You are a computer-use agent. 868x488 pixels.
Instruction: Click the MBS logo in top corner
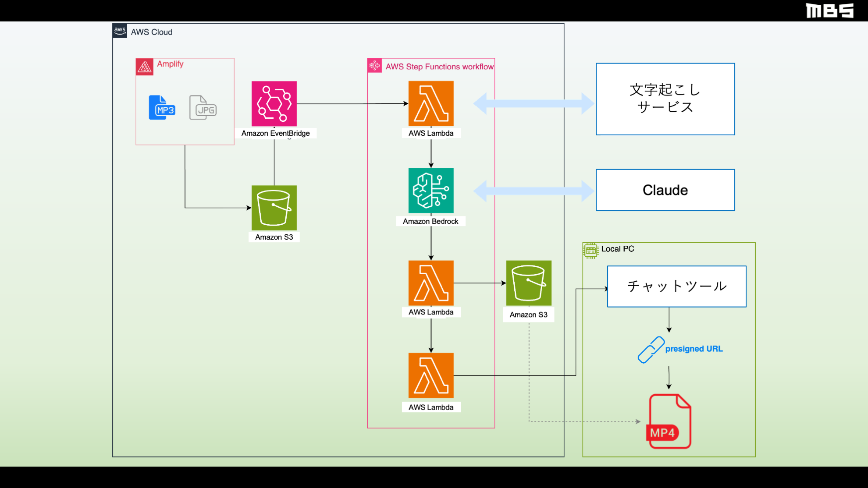829,11
